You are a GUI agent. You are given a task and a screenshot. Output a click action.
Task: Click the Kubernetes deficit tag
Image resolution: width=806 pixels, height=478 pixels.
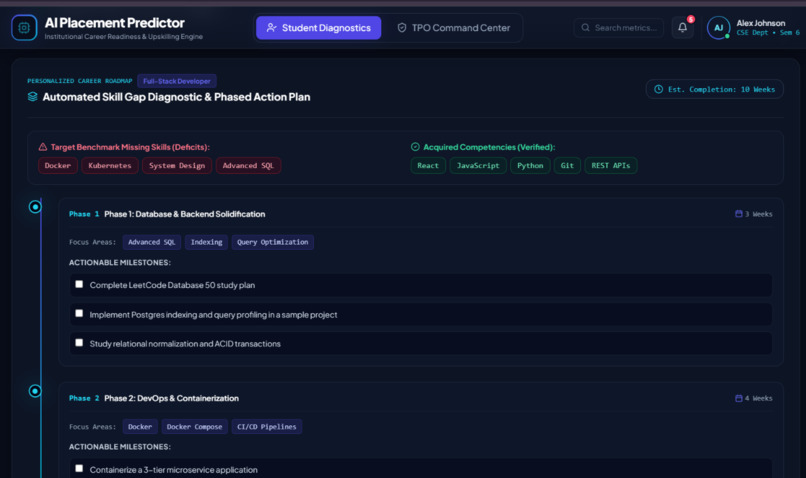110,166
